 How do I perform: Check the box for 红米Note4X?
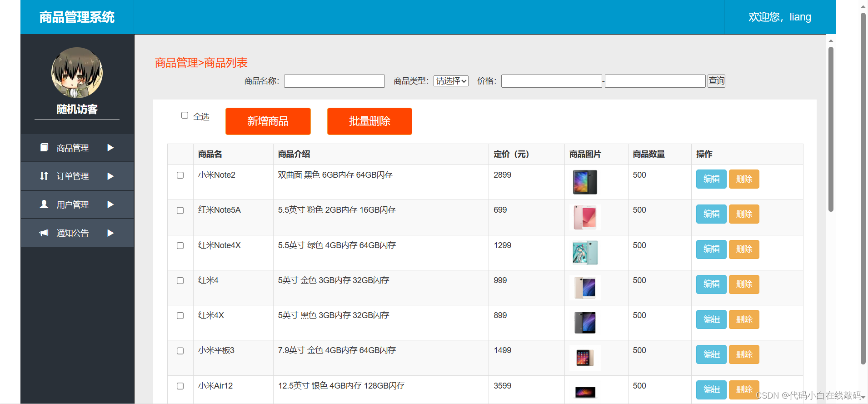(x=180, y=245)
